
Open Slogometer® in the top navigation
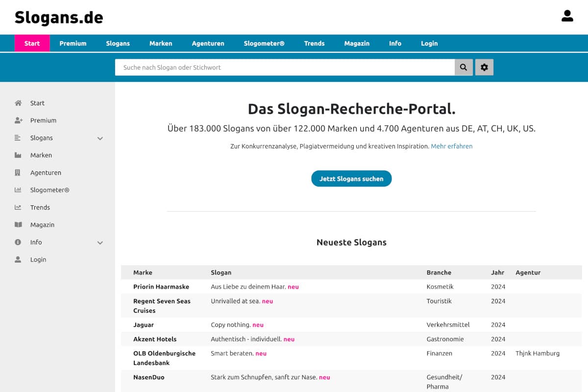[x=264, y=43]
